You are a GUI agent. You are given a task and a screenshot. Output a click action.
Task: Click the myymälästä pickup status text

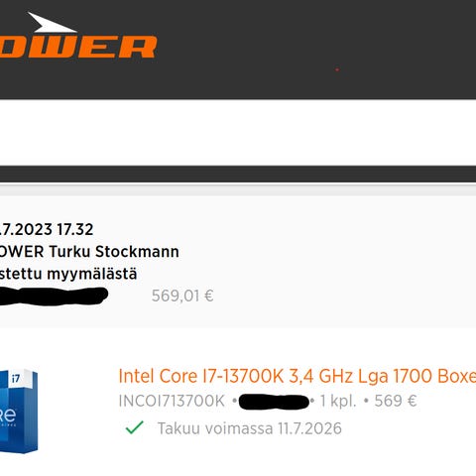(x=92, y=275)
